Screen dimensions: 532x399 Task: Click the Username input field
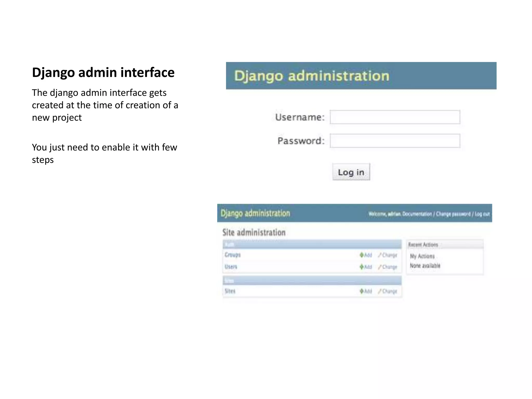[395, 117]
